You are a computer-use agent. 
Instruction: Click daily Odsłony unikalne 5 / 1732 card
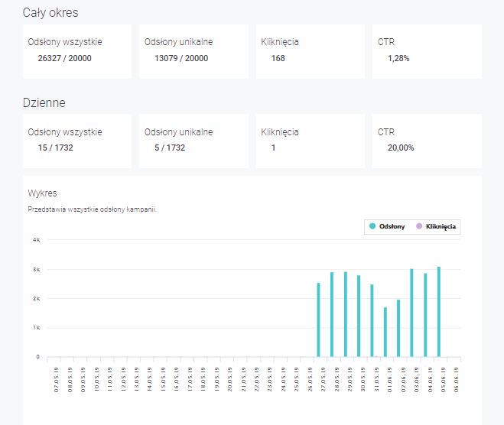click(193, 141)
